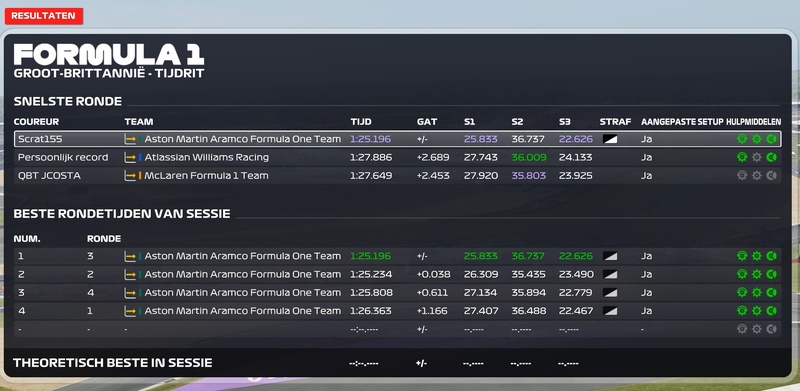This screenshot has width=800, height=391.
Task: Click tire-shaped assist icon in the 1:25.808 lap row
Action: coord(742,292)
